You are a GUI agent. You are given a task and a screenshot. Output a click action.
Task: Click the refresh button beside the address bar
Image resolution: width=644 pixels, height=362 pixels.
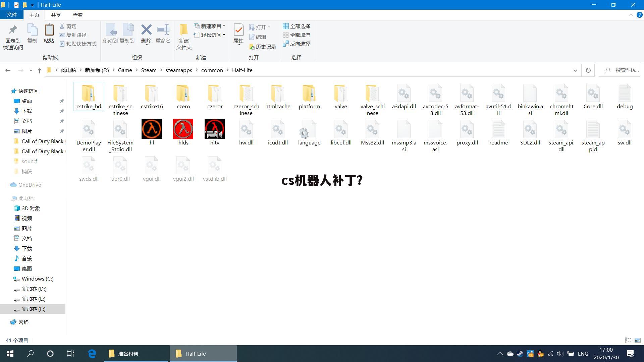tap(588, 70)
